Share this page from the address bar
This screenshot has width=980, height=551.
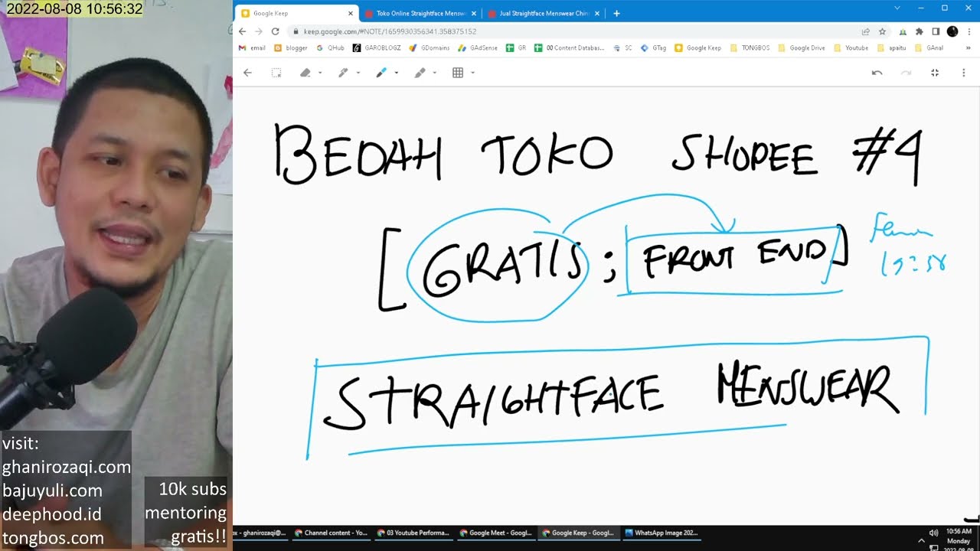click(865, 31)
